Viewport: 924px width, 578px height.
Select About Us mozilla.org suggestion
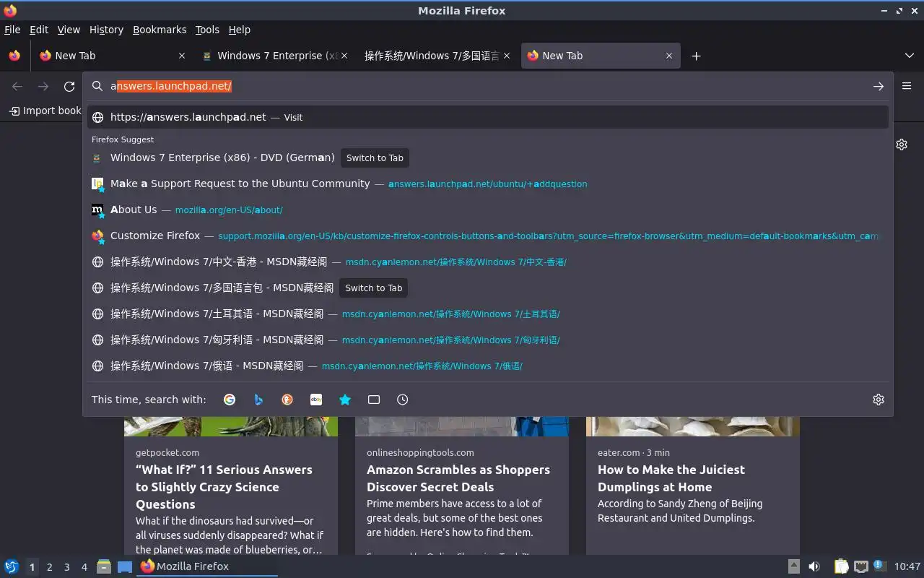tap(488, 210)
